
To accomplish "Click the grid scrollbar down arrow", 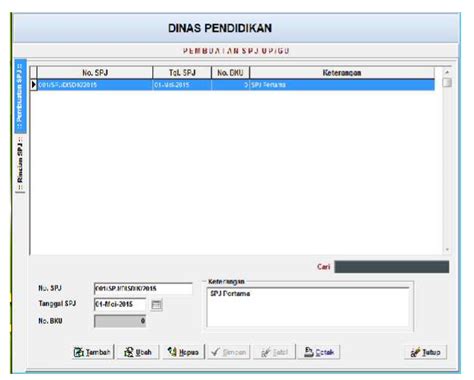I will (447, 249).
